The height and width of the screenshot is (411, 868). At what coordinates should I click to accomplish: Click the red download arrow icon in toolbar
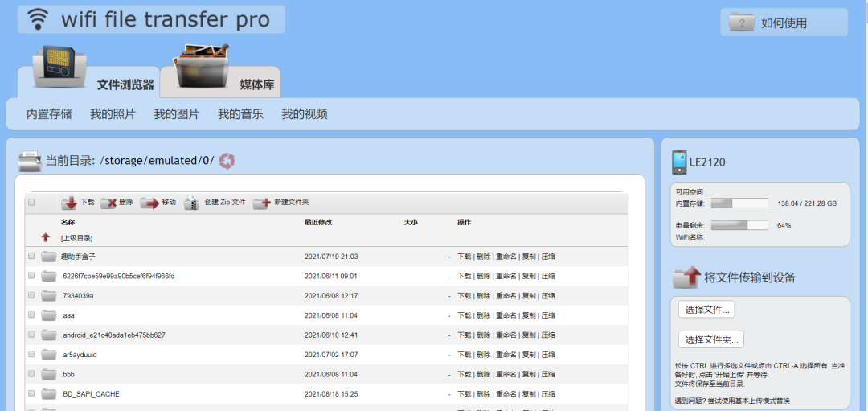point(69,203)
